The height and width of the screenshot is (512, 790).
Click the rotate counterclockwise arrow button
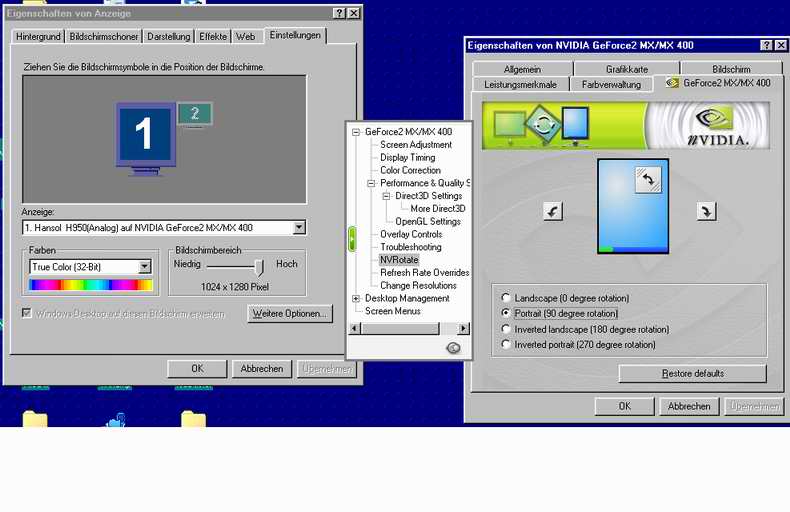click(553, 211)
